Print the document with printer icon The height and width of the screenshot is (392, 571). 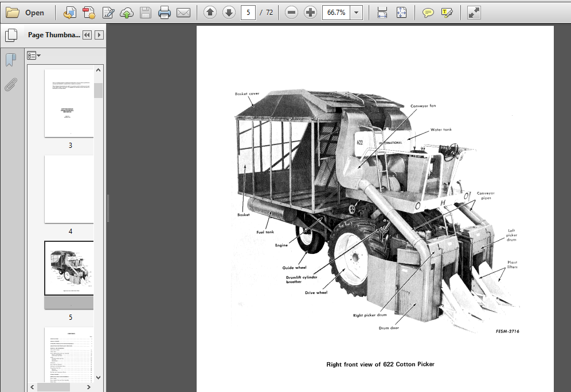click(164, 13)
